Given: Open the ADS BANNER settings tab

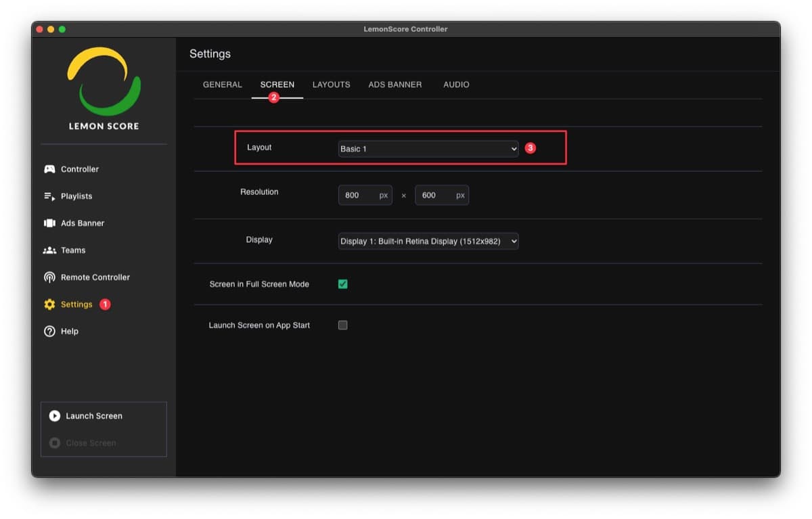Looking at the screenshot, I should [394, 85].
